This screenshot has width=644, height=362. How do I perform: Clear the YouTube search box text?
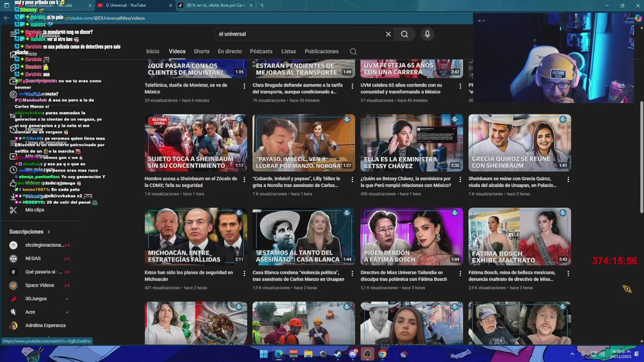pos(388,34)
